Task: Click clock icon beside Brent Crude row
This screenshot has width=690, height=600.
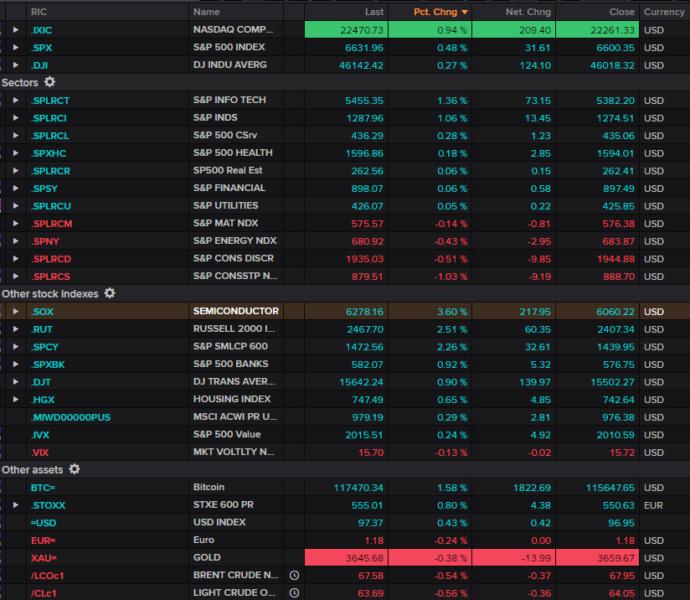Action: (x=294, y=575)
